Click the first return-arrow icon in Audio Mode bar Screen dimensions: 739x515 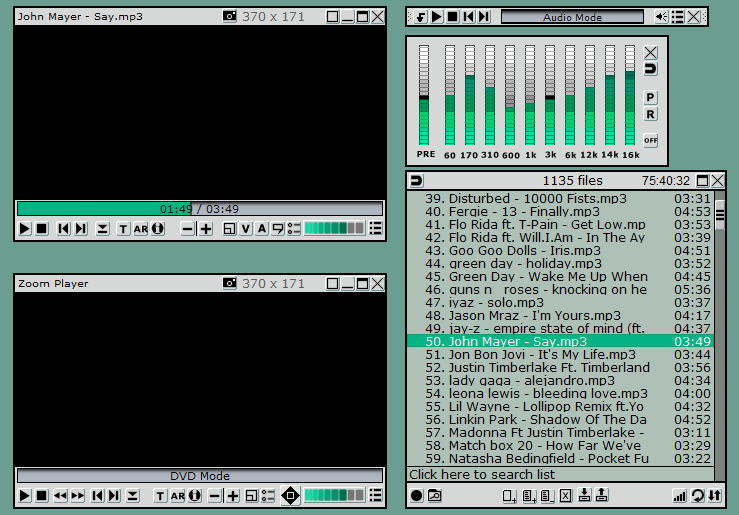tap(421, 17)
